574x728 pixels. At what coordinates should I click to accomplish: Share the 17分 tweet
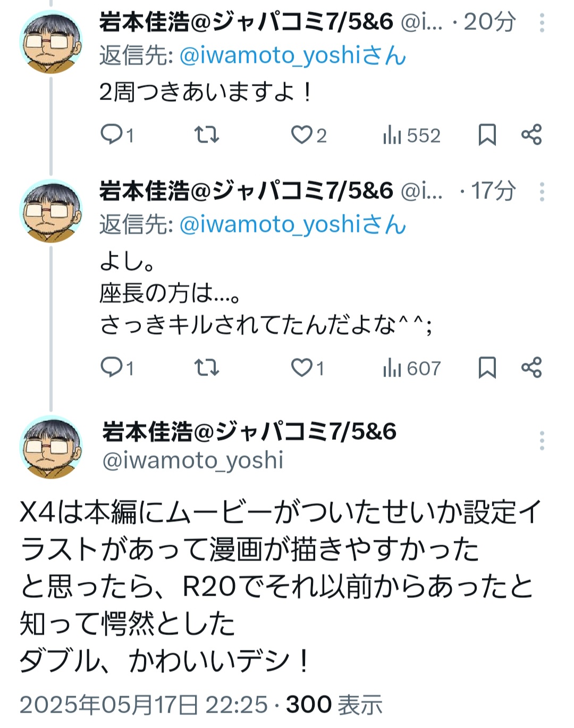pos(531,367)
